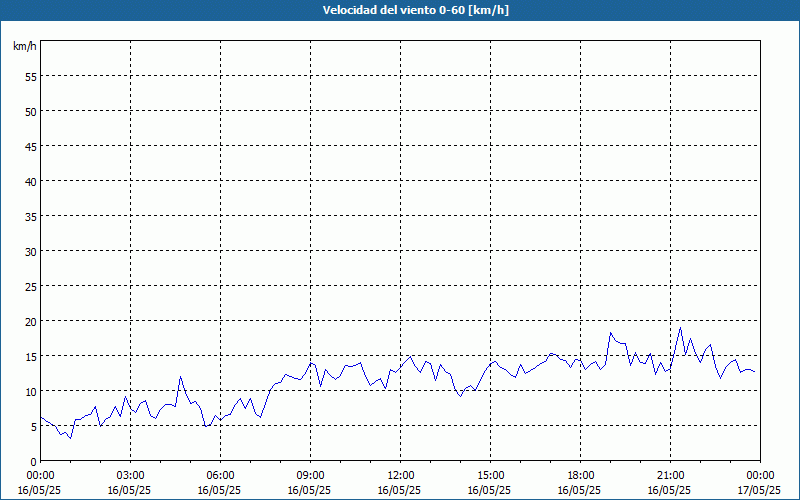Click the wind speed spike just after 18:00 reaching 18
Screen dimensions: 800x500
pos(610,333)
